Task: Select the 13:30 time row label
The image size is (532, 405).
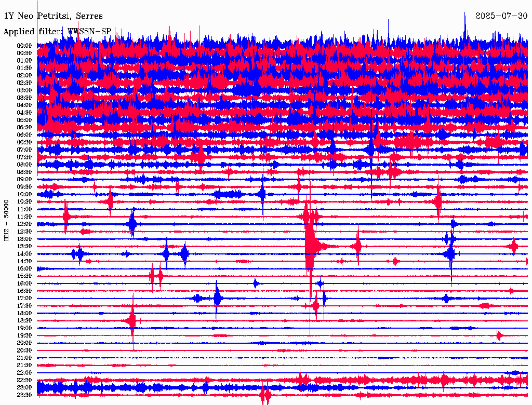Action: coord(24,246)
